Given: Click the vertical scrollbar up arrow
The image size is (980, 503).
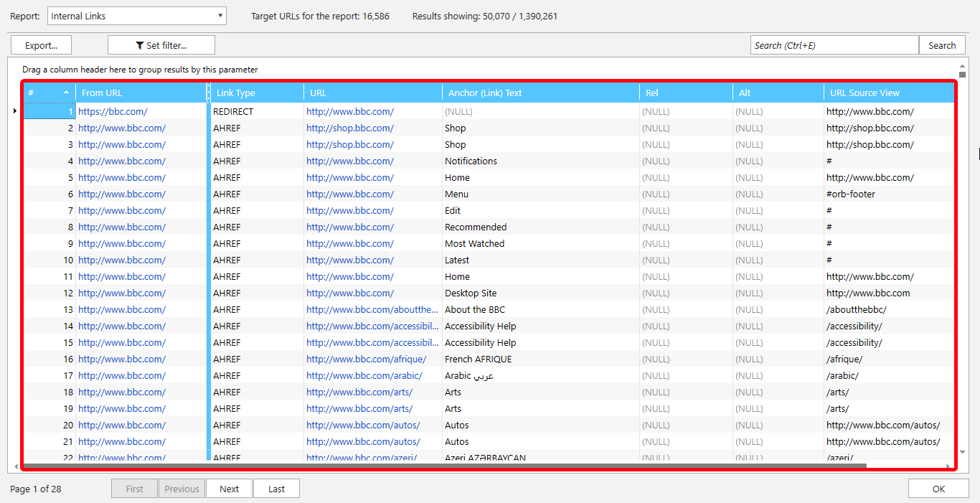Looking at the screenshot, I should (x=962, y=65).
